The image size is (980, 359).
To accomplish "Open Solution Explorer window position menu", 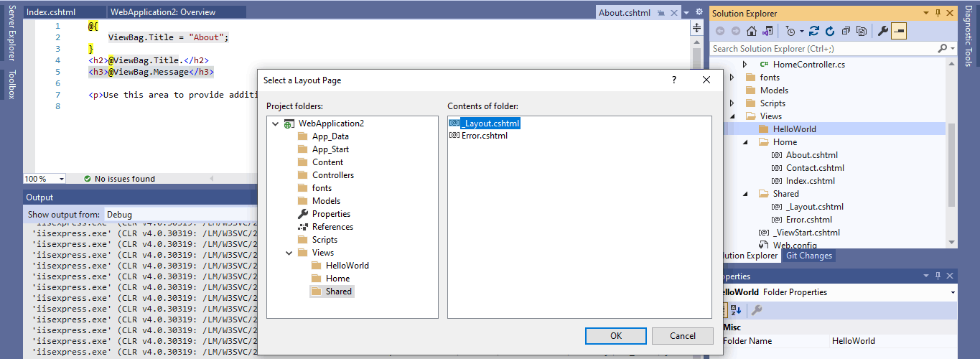I will [926, 13].
